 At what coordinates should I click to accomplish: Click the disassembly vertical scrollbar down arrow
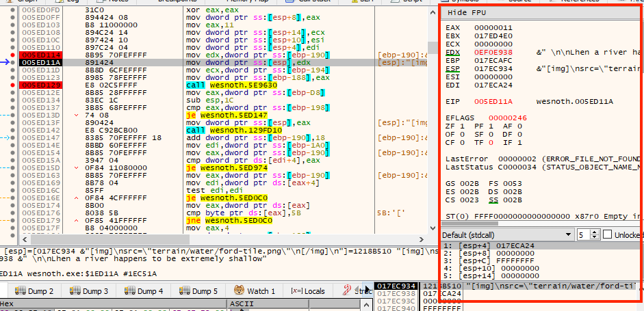(x=433, y=228)
